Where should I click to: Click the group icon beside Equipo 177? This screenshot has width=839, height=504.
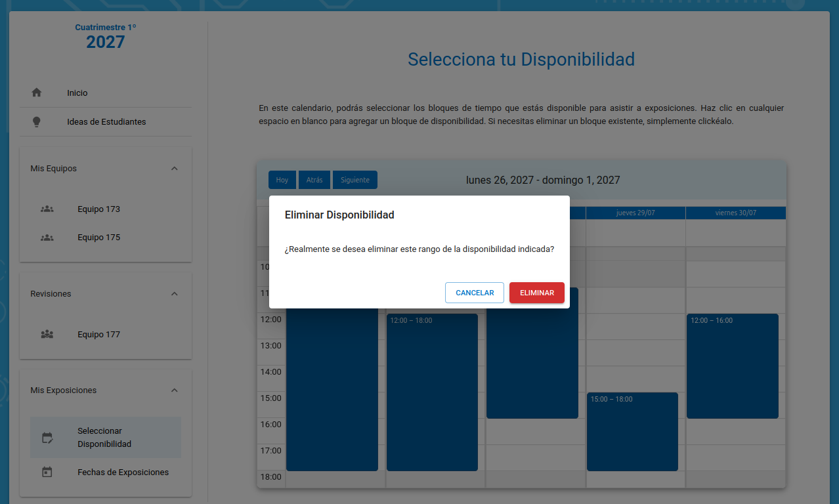pos(47,335)
